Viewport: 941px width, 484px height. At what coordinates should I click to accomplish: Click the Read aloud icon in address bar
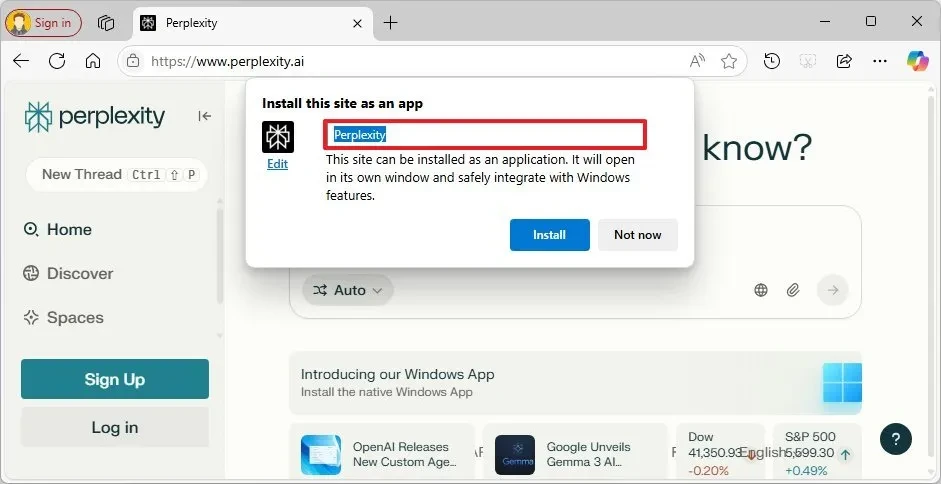698,61
